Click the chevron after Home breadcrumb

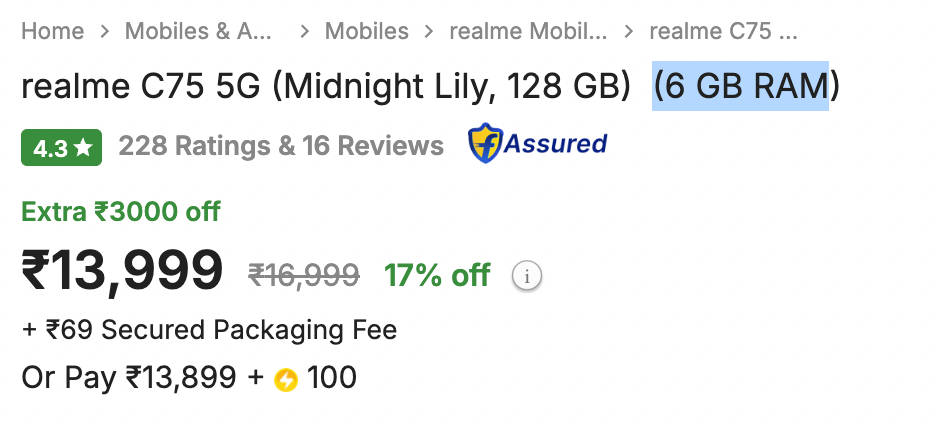(x=104, y=31)
